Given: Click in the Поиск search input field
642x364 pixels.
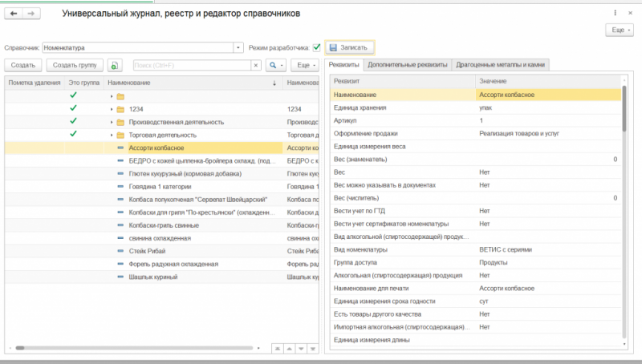Looking at the screenshot, I should [192, 66].
